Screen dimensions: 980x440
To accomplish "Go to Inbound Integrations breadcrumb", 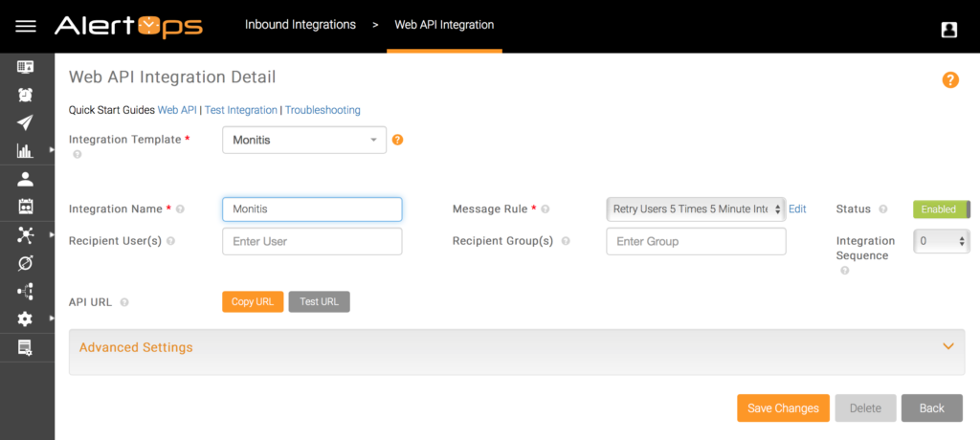I will [x=300, y=25].
